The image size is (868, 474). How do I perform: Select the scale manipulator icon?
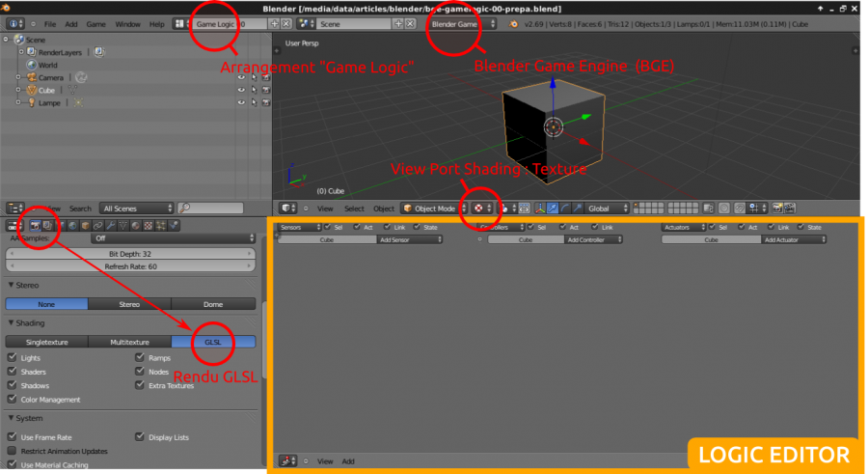click(x=578, y=208)
